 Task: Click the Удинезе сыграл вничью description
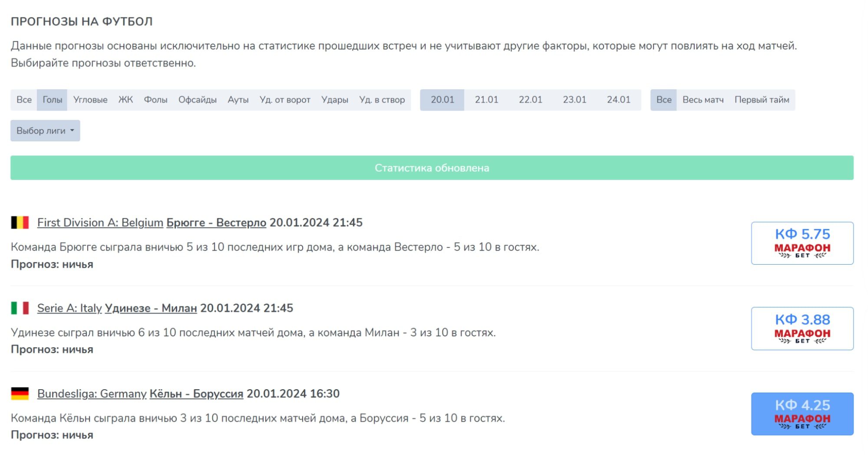click(x=253, y=332)
